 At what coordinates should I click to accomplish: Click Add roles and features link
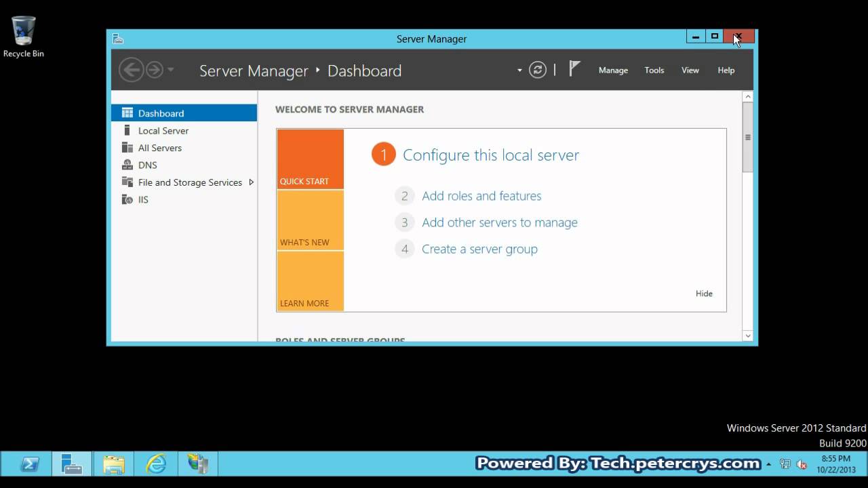pos(481,196)
